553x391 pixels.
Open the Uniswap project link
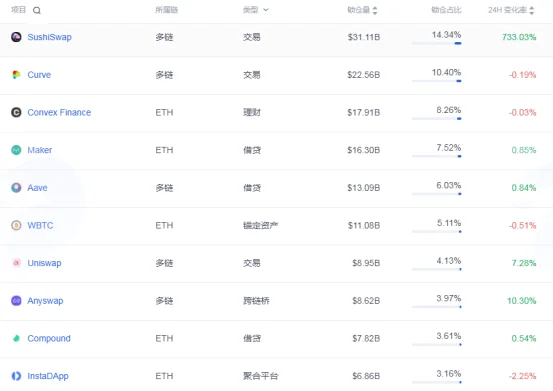[44, 263]
